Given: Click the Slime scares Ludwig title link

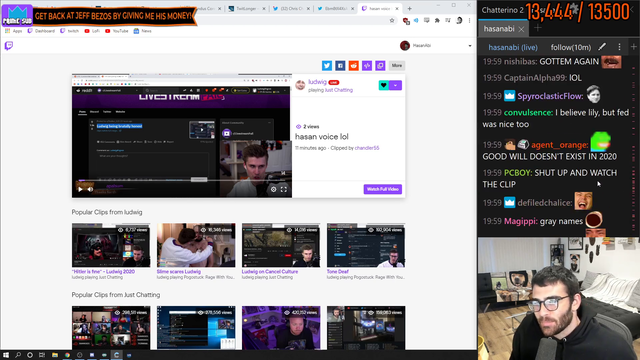Looking at the screenshot, I should point(179,271).
